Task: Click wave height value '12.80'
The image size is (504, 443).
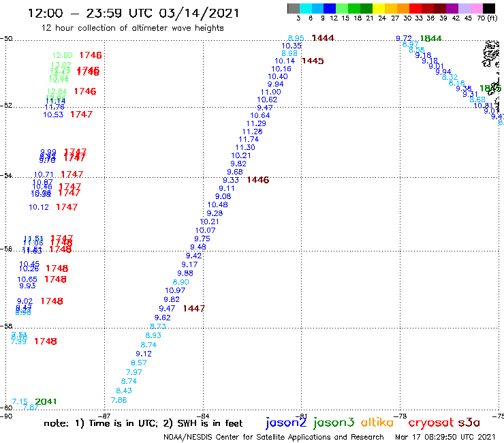Action: click(x=63, y=55)
